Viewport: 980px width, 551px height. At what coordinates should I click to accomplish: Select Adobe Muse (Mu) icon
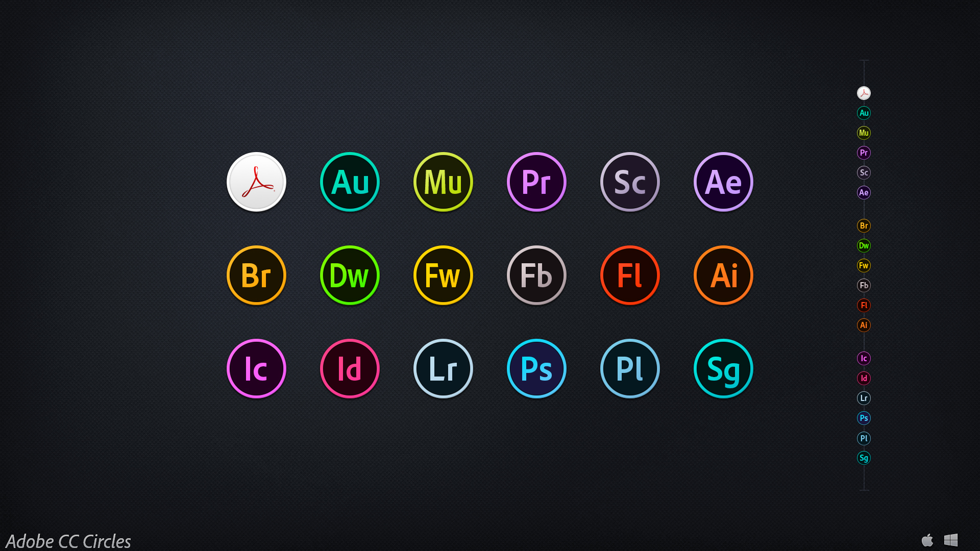tap(443, 182)
